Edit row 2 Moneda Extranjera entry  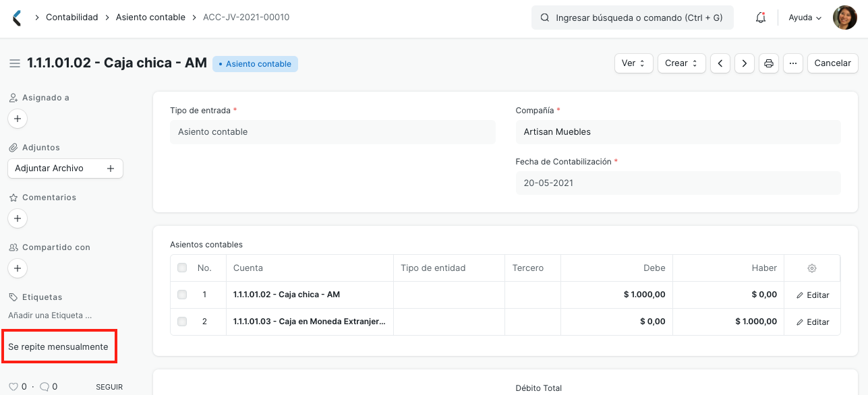813,322
